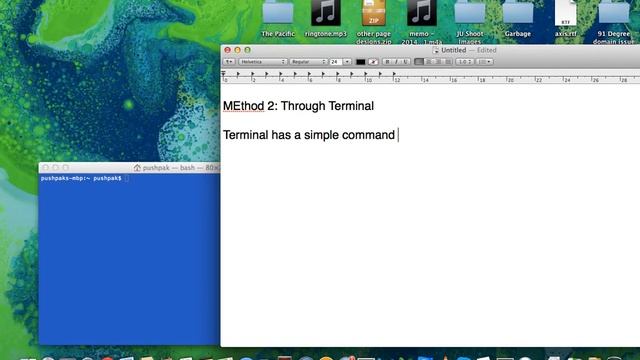Align text to the left
Screen dimensions: 640x360
(419, 62)
